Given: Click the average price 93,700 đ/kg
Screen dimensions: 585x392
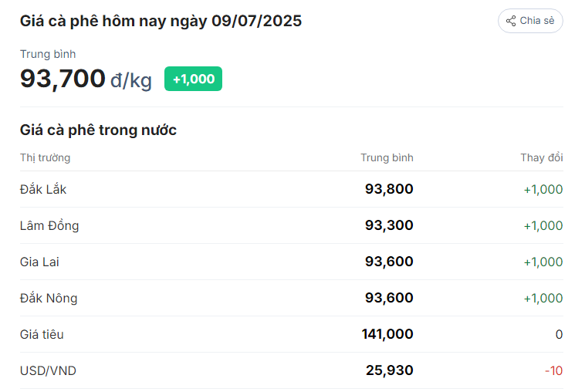Looking at the screenshot, I should pyautogui.click(x=86, y=79).
